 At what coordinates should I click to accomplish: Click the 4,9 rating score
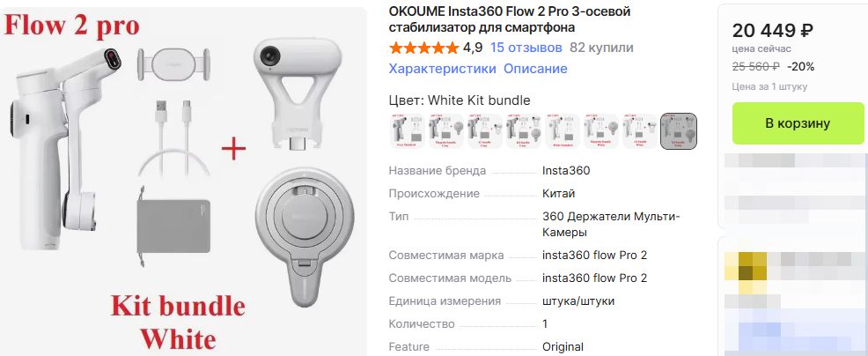[473, 48]
